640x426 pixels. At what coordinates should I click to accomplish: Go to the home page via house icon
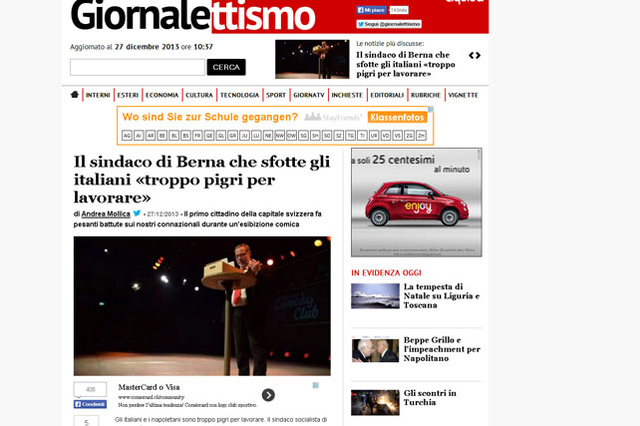[74, 95]
